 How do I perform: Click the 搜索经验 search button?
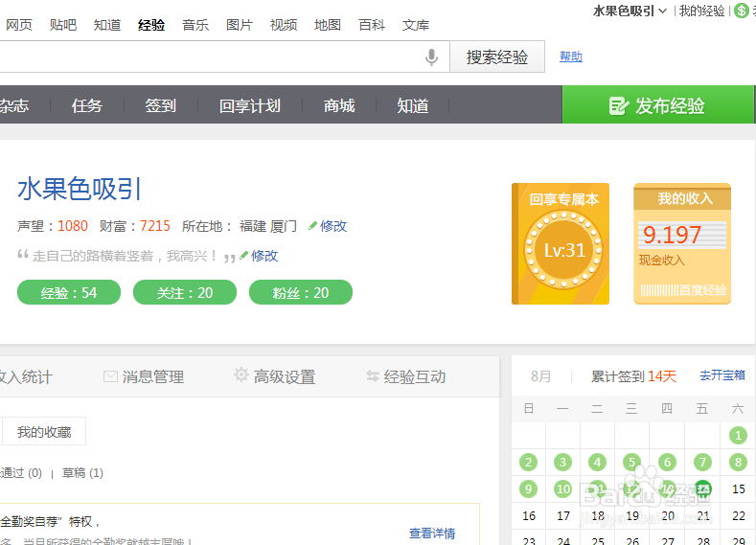pos(497,57)
